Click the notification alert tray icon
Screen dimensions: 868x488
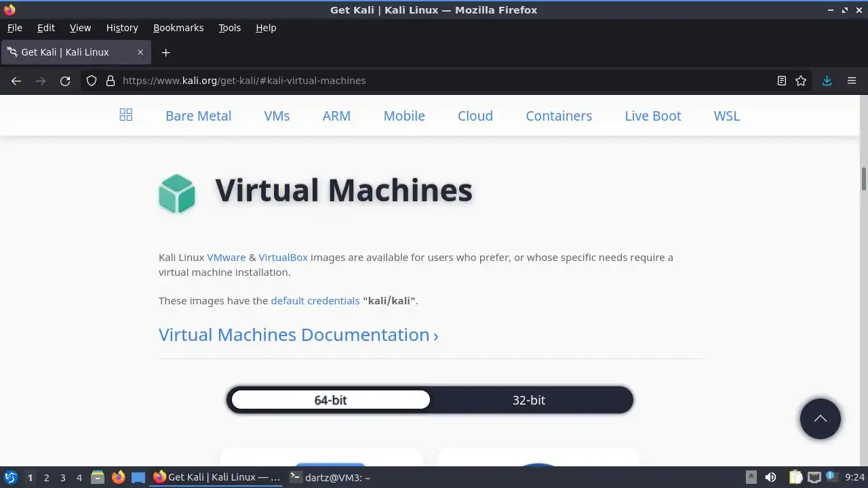831,477
